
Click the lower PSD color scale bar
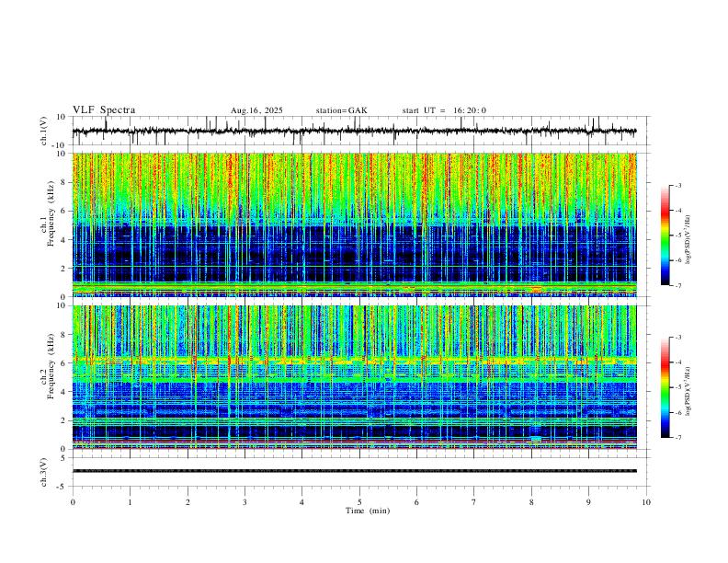tap(665, 387)
